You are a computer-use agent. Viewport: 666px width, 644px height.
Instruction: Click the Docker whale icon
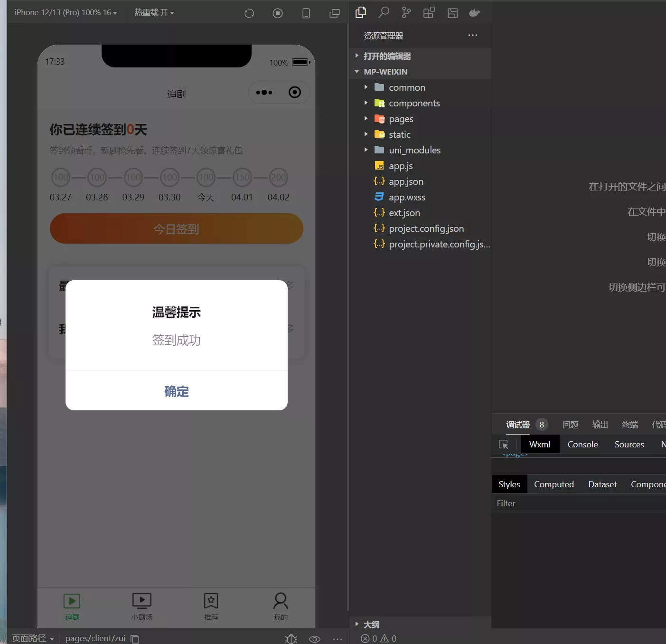[475, 12]
